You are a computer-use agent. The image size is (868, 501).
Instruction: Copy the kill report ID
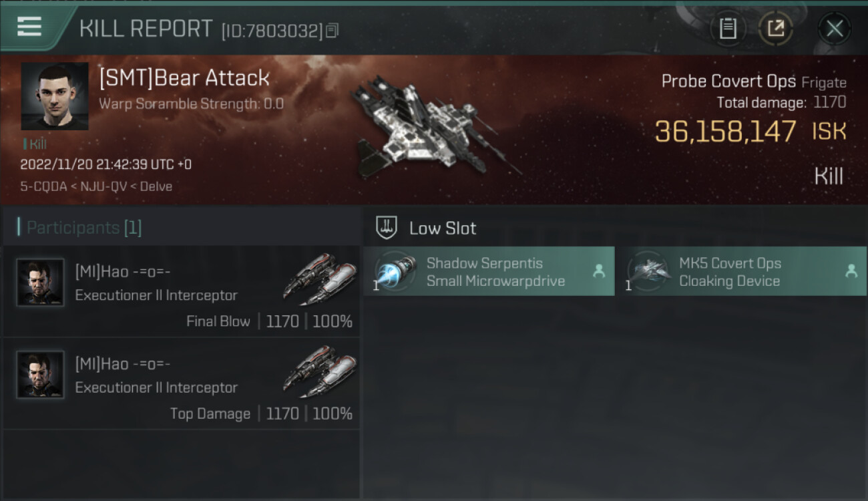coord(332,30)
